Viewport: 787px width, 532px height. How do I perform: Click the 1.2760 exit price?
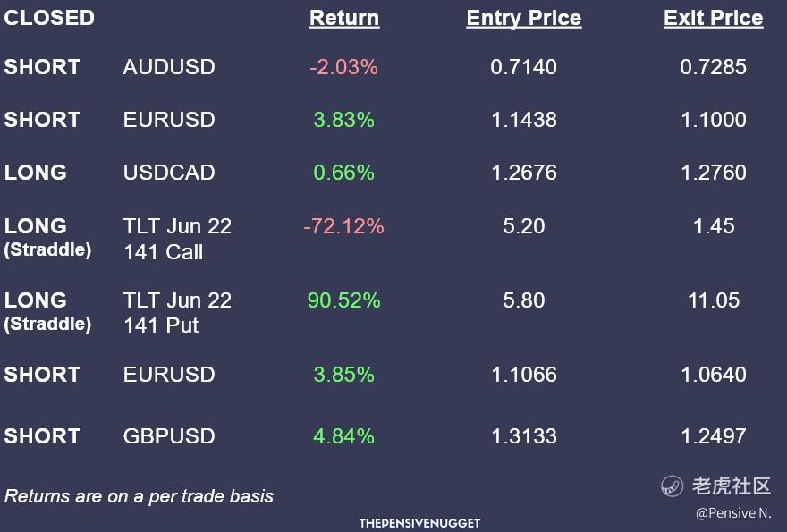[x=713, y=173]
